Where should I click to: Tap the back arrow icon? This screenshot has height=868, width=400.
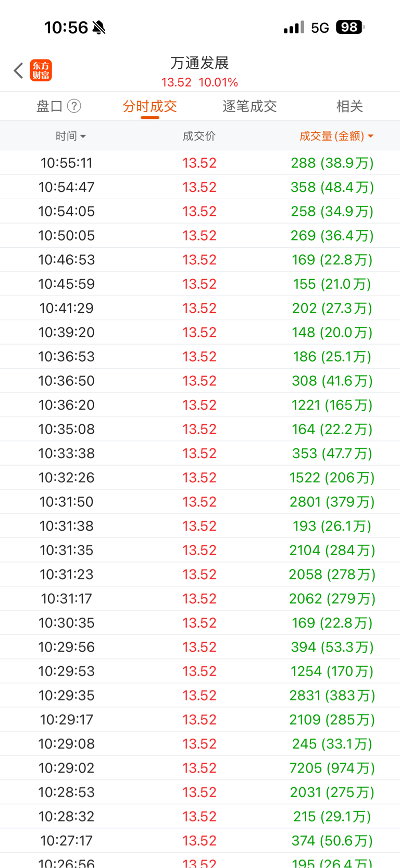click(x=19, y=70)
